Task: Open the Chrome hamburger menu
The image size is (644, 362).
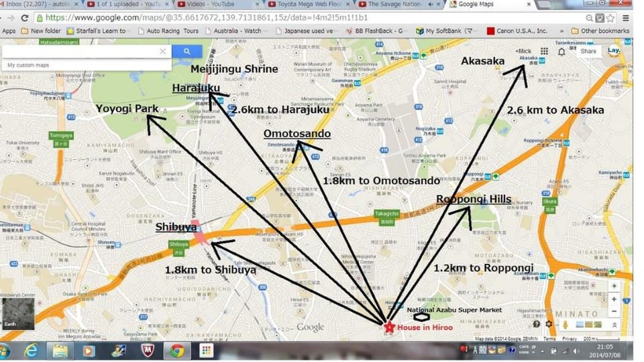Action: click(x=625, y=18)
